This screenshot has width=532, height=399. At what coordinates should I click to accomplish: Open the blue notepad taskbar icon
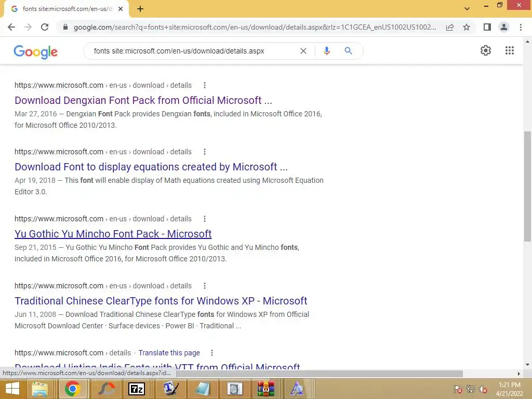203,389
